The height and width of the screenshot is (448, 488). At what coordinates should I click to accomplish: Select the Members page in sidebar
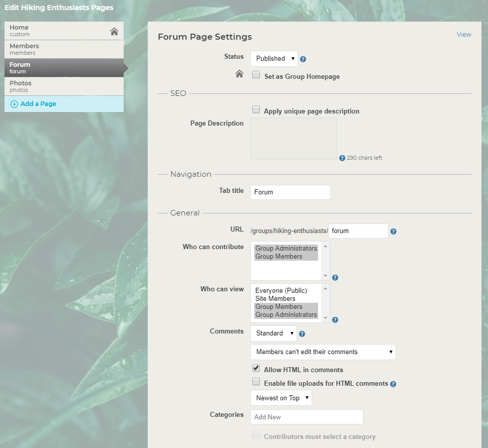click(x=64, y=49)
